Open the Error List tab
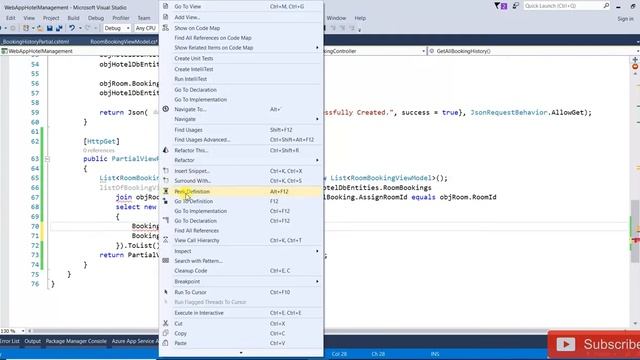640x360 pixels. pyautogui.click(x=9, y=341)
